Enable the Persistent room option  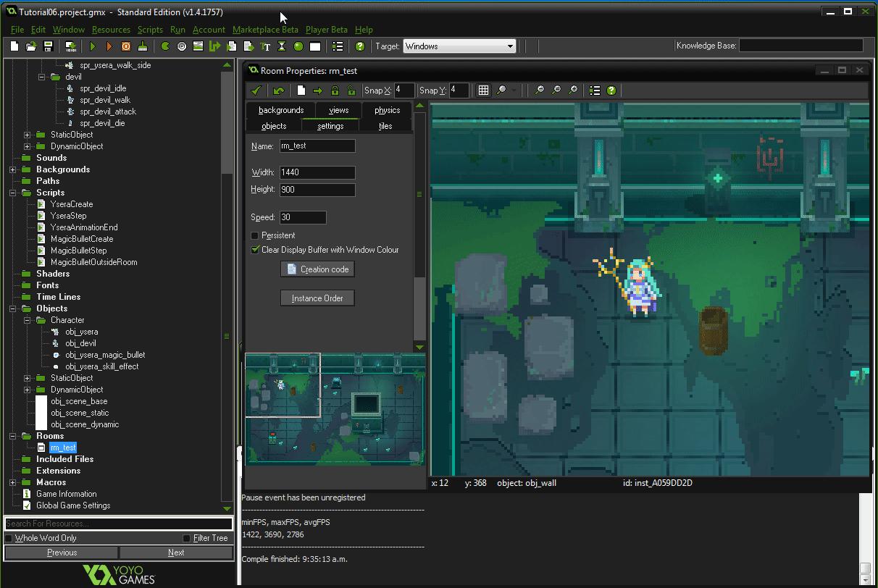tap(254, 235)
